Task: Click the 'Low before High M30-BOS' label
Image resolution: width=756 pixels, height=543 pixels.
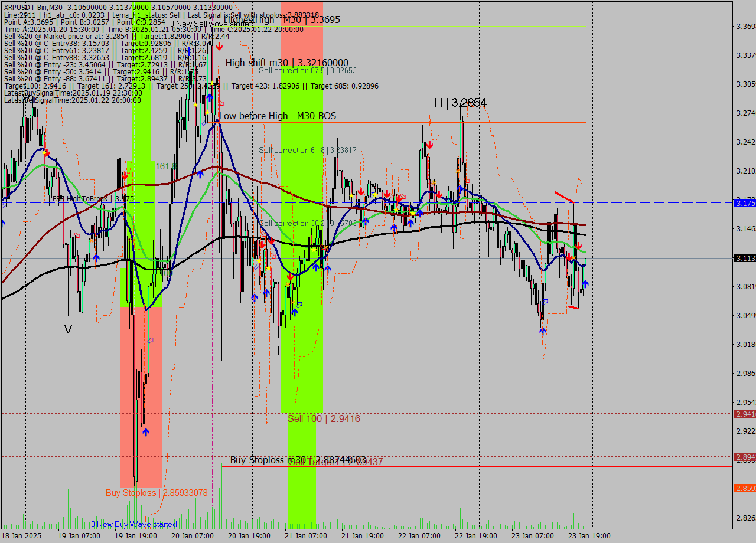Action: 278,116
